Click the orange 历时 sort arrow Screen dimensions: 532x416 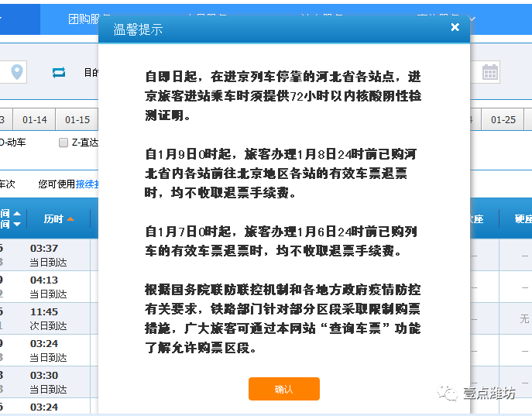(70, 219)
